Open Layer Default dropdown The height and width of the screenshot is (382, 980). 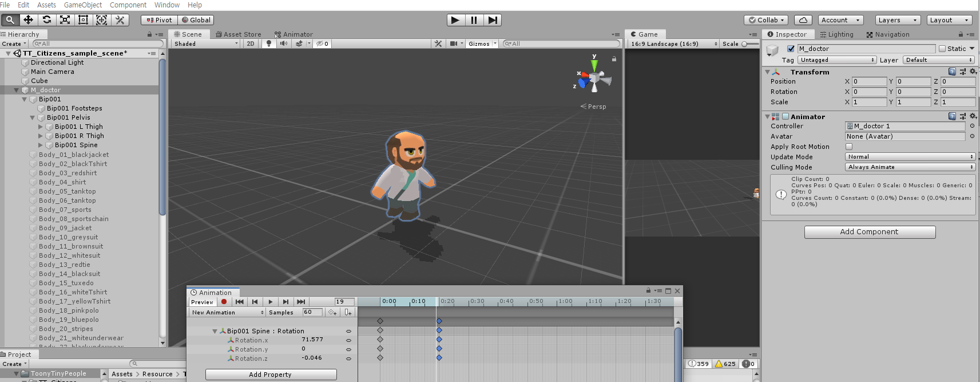[939, 60]
